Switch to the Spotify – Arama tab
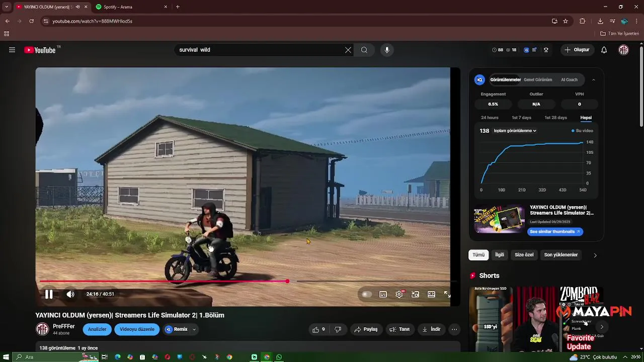644x362 pixels. point(131,7)
